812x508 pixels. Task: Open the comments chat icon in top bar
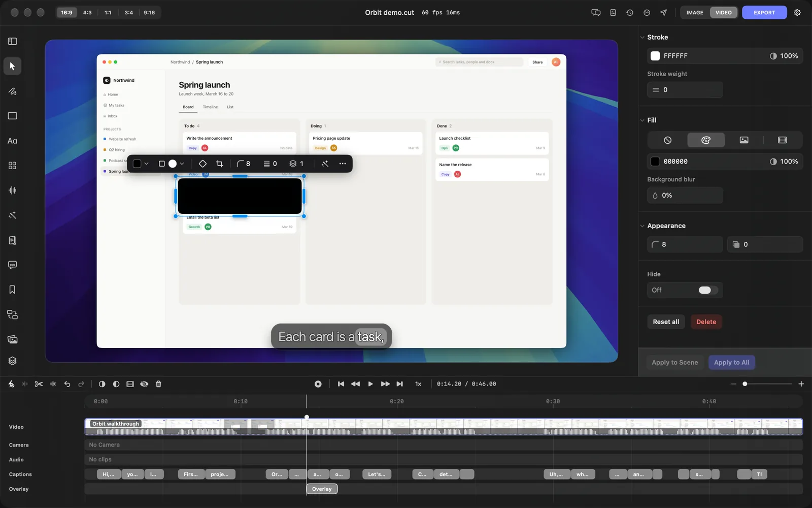click(x=596, y=13)
